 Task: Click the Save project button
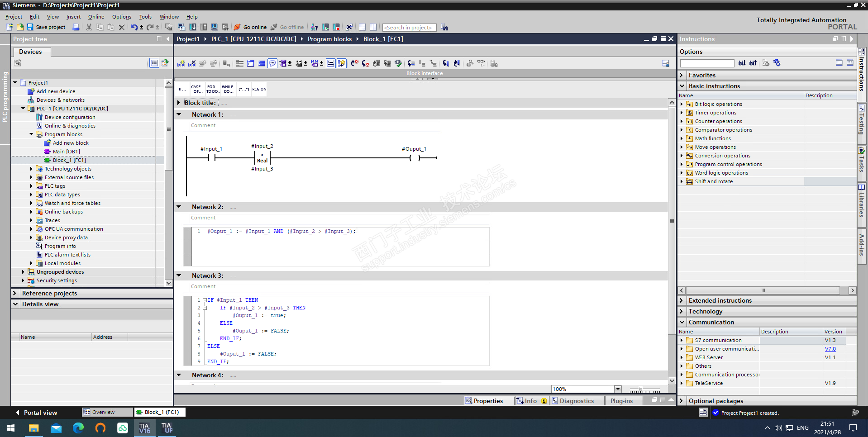46,27
